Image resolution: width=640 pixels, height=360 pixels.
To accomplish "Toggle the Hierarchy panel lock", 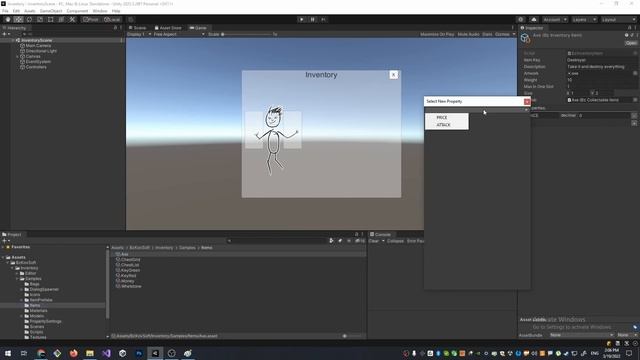I will 115,28.
